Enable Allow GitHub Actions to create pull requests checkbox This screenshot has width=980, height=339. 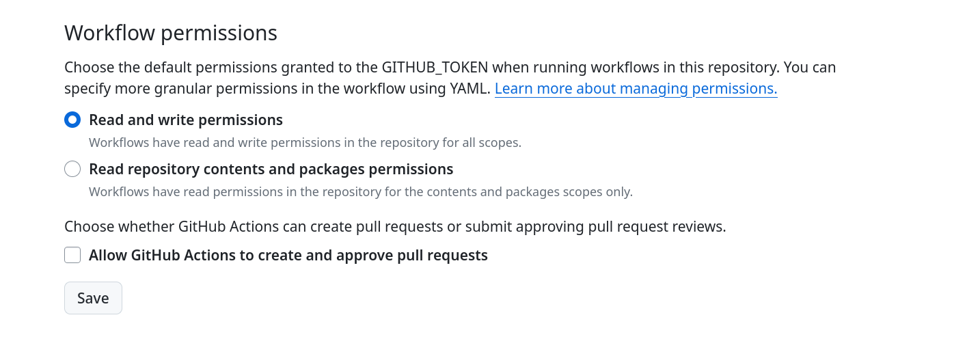(x=72, y=255)
